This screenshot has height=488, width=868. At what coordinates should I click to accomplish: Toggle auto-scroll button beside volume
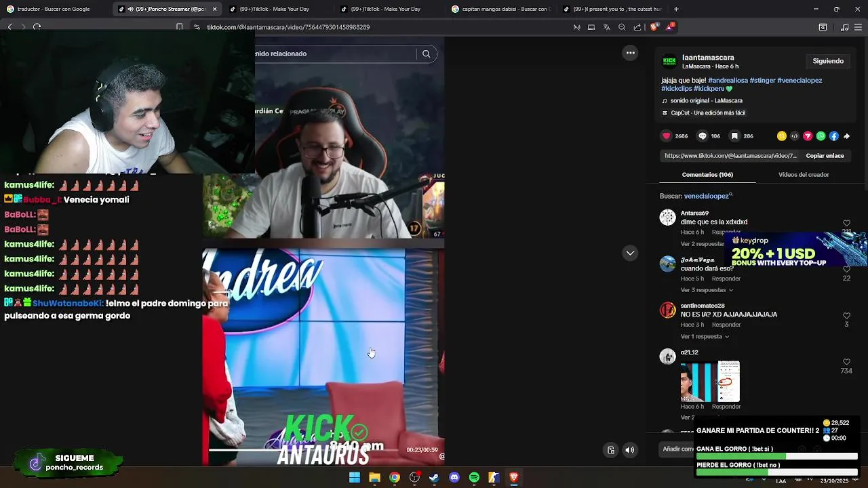click(611, 450)
